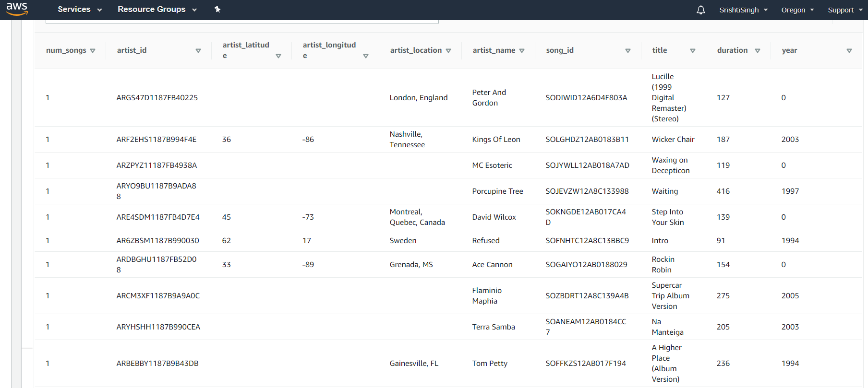Screen dimensions: 868x388
Task: Select artist ID ARF2EHS1187B994F4E
Action: [157, 140]
